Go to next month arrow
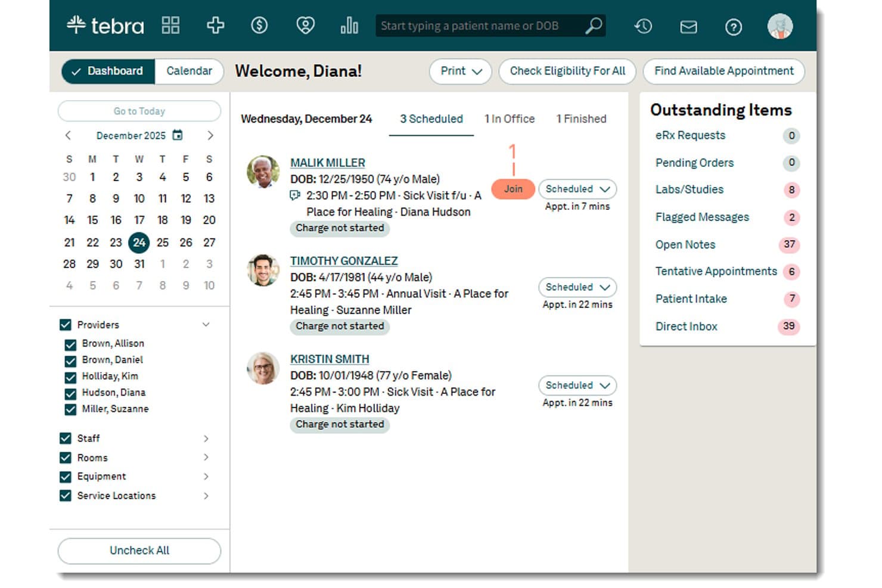 click(x=210, y=135)
